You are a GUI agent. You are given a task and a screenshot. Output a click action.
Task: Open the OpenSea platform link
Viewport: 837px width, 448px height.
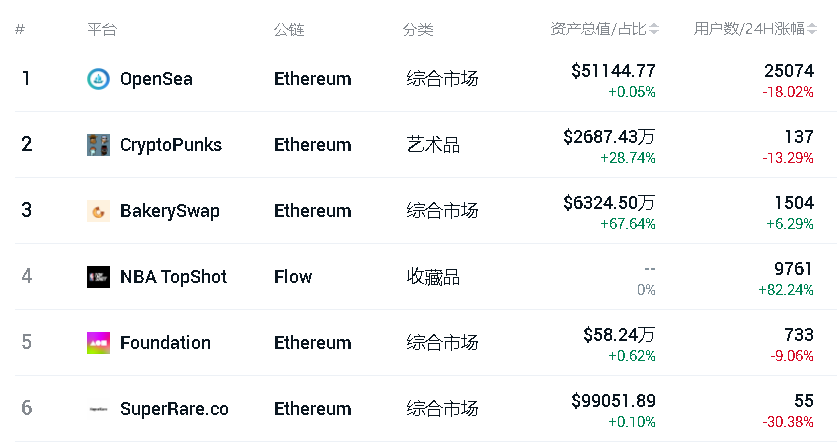(156, 79)
